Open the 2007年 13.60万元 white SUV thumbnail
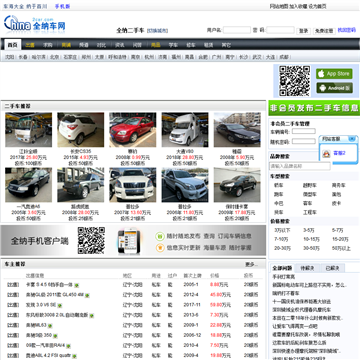 tap(133, 185)
